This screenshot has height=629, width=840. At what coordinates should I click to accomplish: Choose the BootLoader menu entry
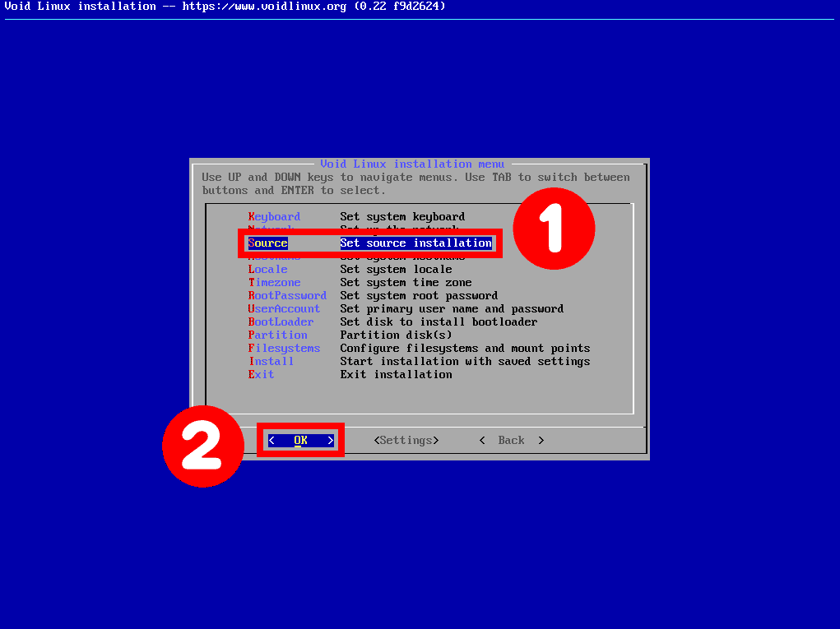pyautogui.click(x=392, y=321)
